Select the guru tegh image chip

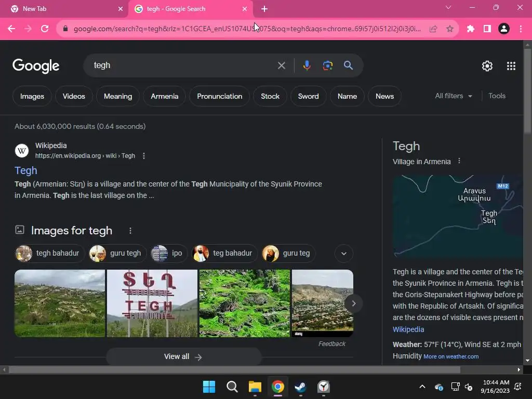pyautogui.click(x=117, y=254)
